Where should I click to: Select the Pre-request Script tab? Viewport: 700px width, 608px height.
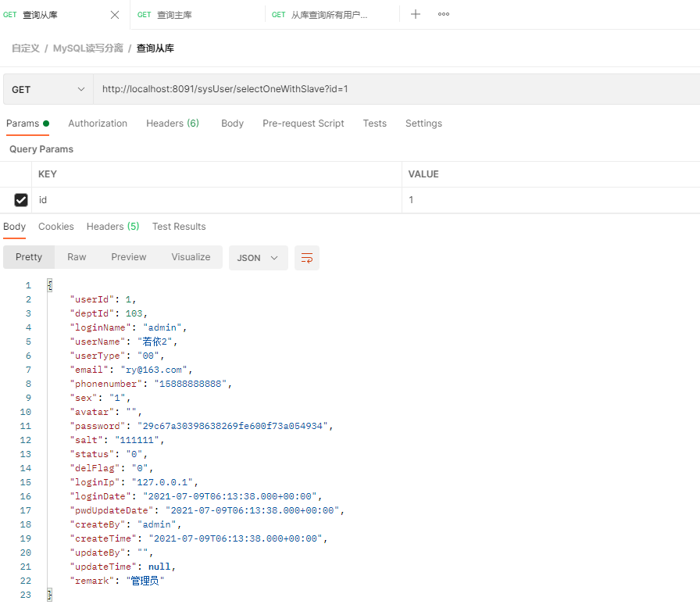(303, 123)
